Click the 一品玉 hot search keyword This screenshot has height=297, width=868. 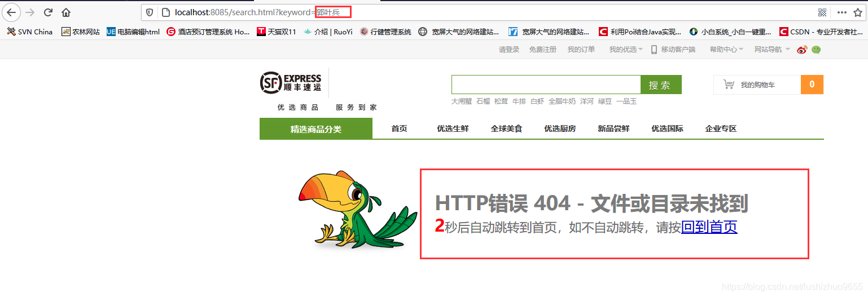(626, 101)
